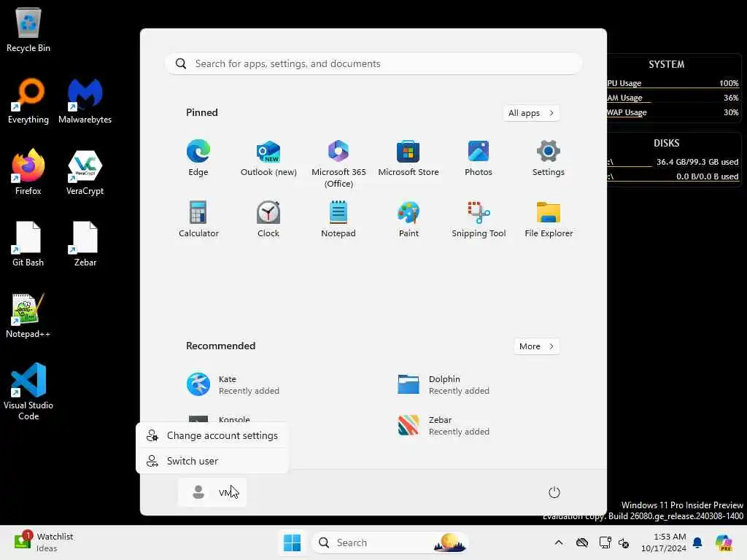The image size is (747, 560).
Task: Open Dolphin in the Recommended list
Action: [444, 385]
